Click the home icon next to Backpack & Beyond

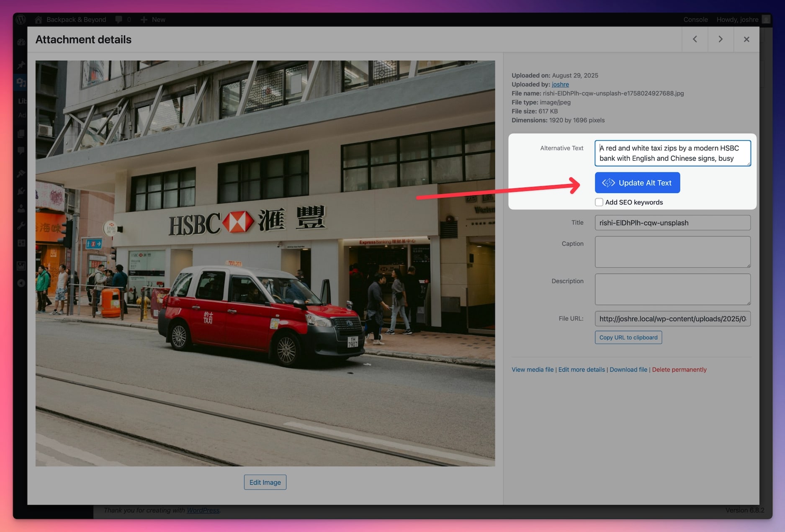(39, 19)
